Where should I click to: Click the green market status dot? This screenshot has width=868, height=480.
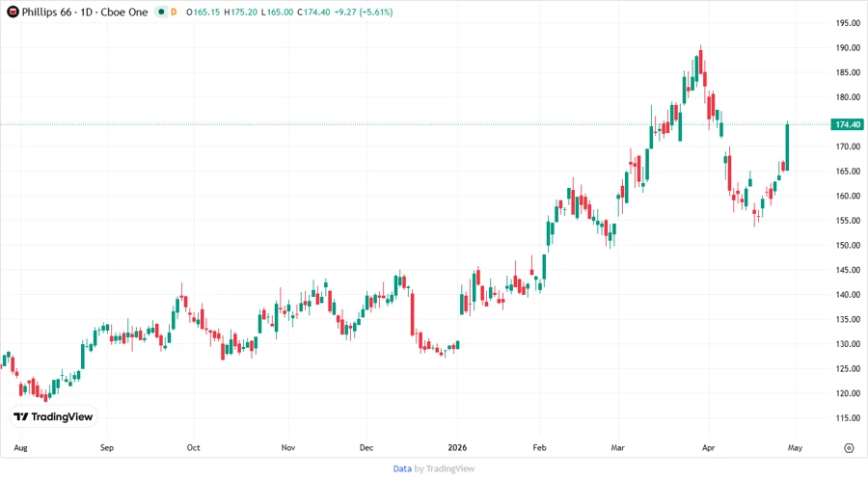pos(161,12)
